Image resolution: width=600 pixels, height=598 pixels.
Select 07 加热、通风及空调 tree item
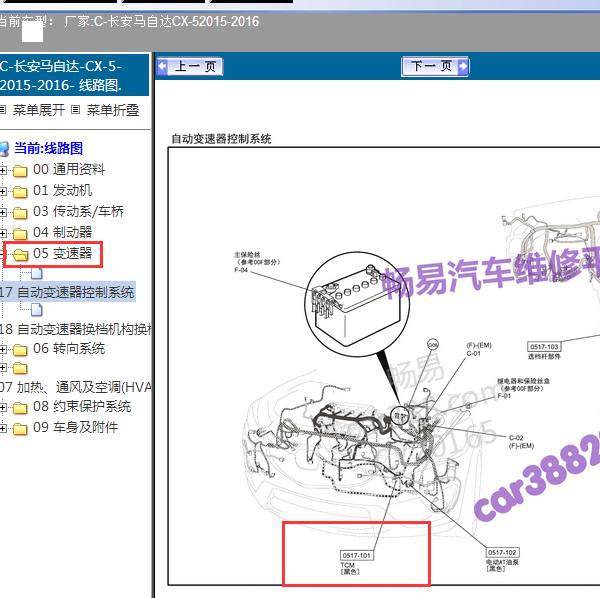click(75, 388)
